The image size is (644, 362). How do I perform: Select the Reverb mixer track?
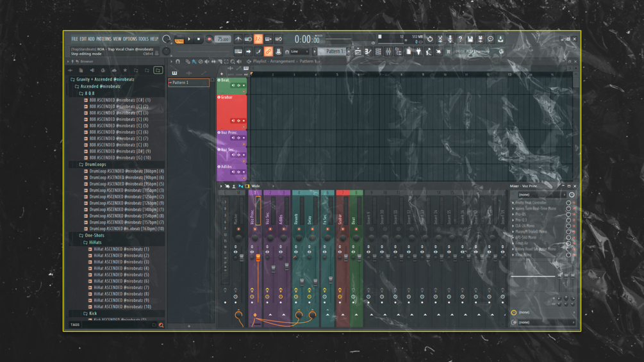299,259
